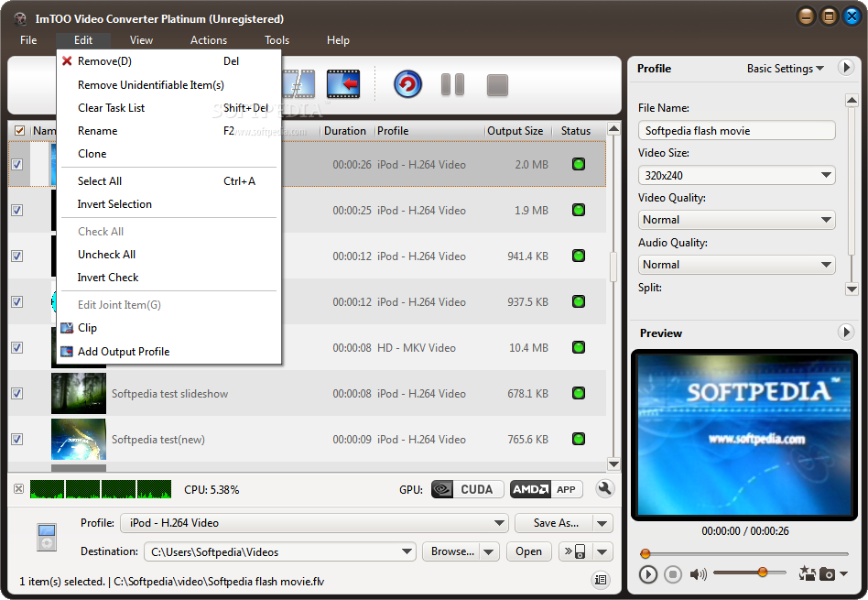The height and width of the screenshot is (600, 868).
Task: Uncheck Softpedia test(new) checkbox
Action: click(17, 440)
